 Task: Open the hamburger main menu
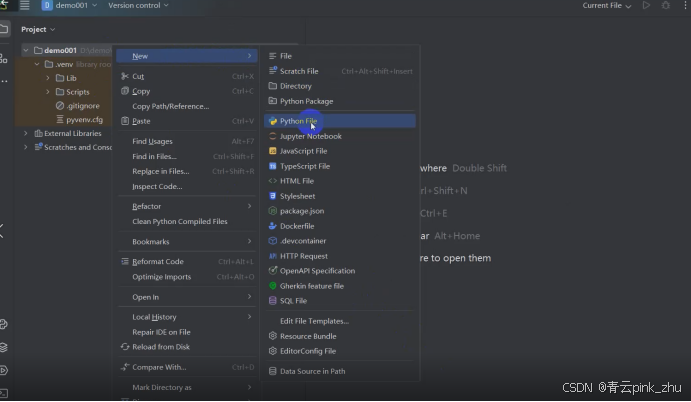coord(24,6)
